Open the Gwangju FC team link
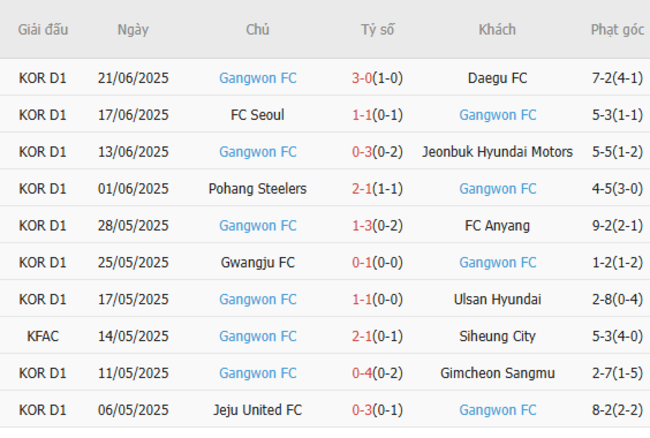 pos(258,263)
